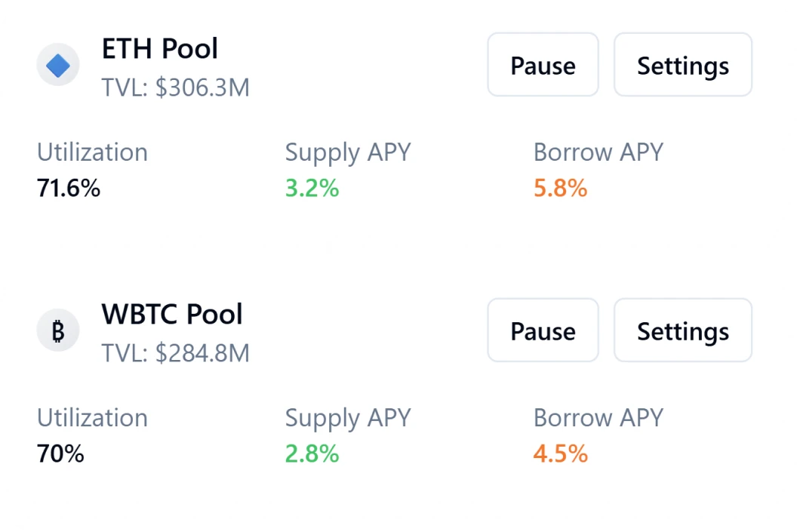Click the blue ETH Pool diamond icon

click(58, 64)
